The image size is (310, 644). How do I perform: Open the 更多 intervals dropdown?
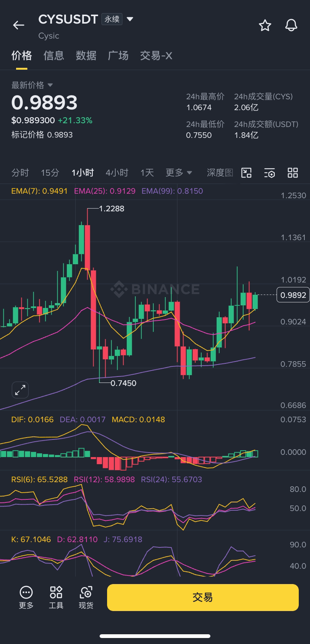coord(179,173)
